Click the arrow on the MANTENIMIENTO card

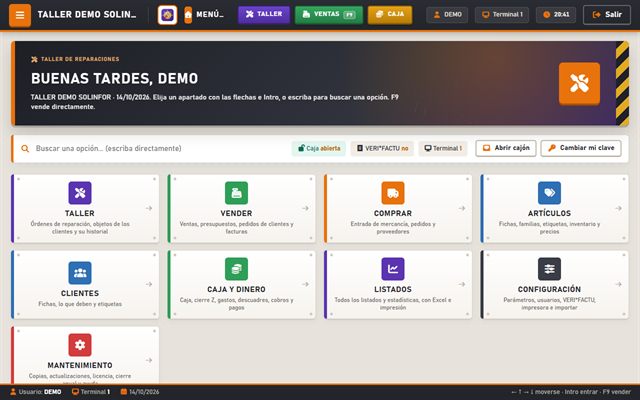click(149, 360)
